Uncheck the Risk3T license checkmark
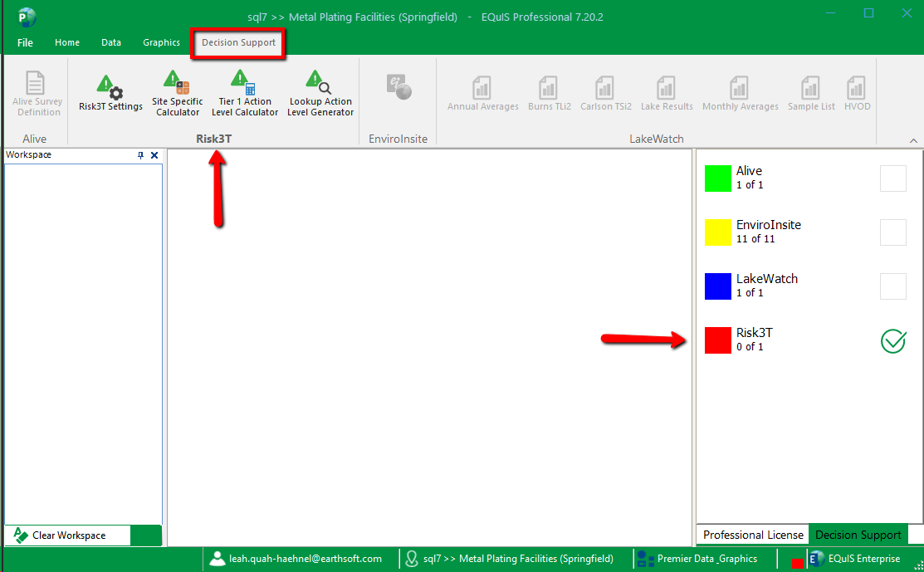 (892, 341)
